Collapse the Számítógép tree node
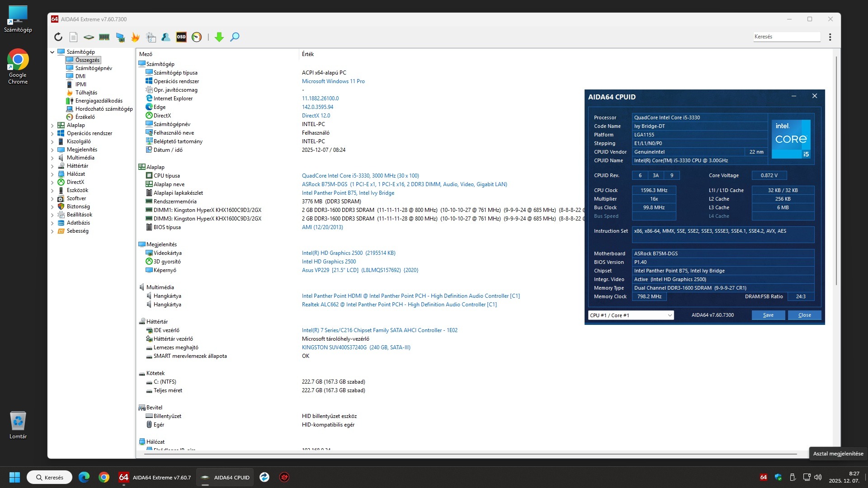Image resolution: width=868 pixels, height=488 pixels. pyautogui.click(x=52, y=52)
